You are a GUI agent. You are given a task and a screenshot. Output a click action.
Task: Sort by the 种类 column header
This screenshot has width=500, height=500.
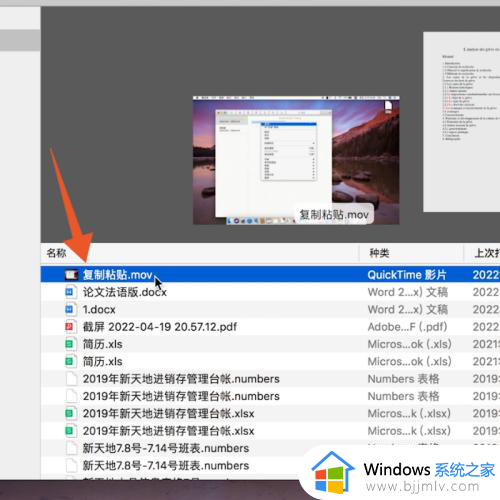point(379,253)
